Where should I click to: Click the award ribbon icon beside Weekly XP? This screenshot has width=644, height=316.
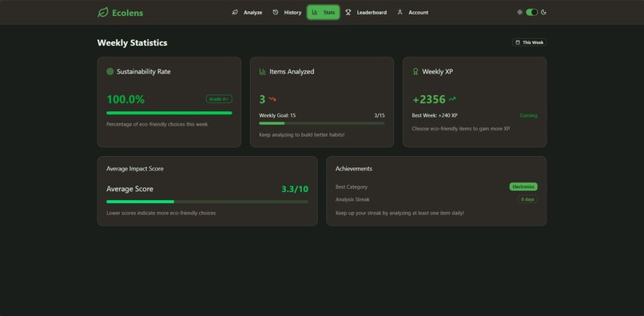coord(415,71)
